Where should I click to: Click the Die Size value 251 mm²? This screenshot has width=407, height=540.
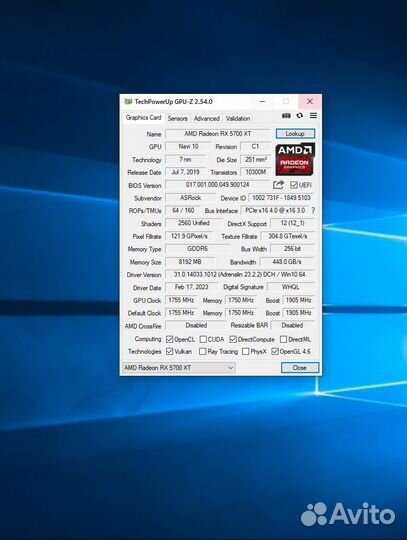tap(255, 159)
